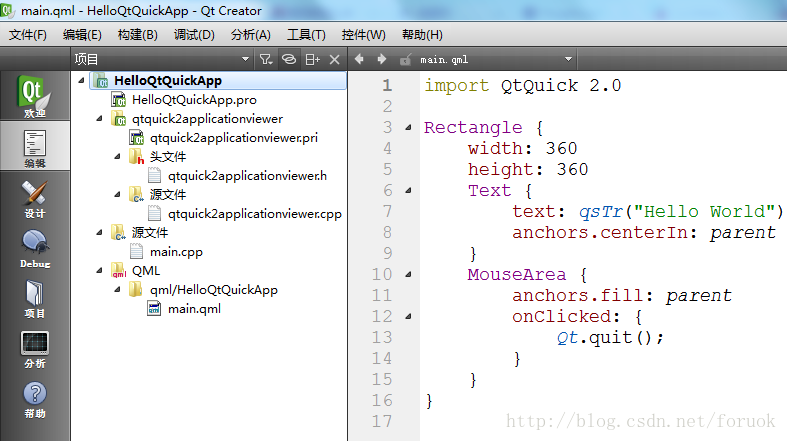Click the filter tree icon in project panel
Screen dimensions: 787x441
tap(266, 60)
